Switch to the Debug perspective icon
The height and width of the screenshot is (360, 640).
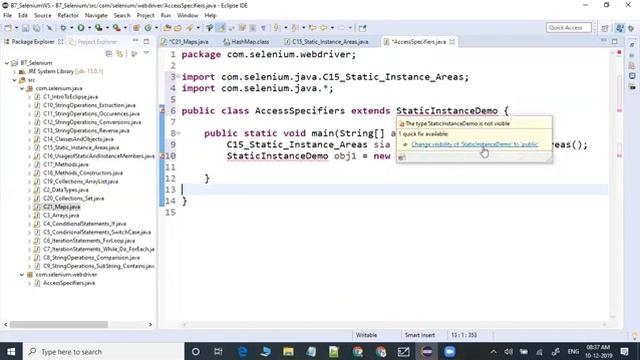631,28
